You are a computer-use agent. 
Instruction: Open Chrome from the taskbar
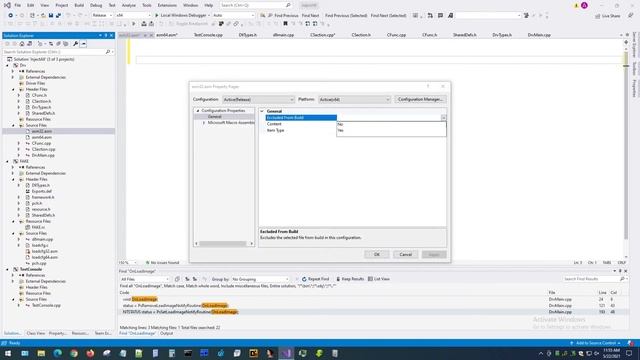click(74, 353)
